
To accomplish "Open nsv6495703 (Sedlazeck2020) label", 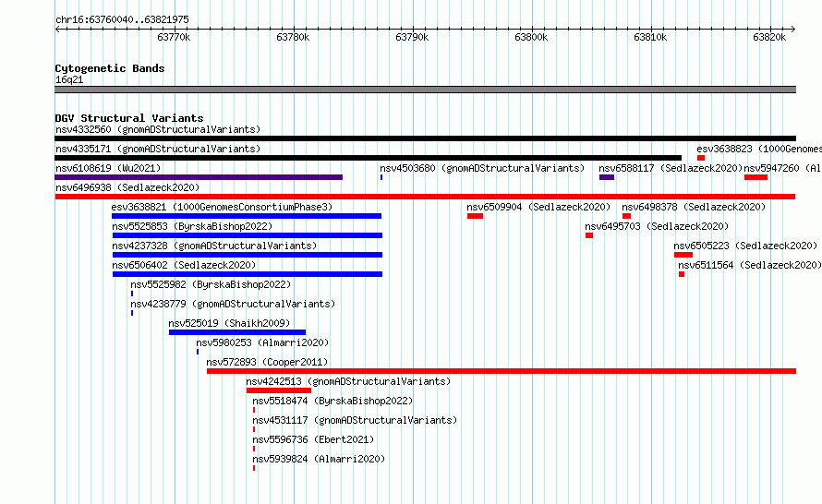I will [657, 226].
